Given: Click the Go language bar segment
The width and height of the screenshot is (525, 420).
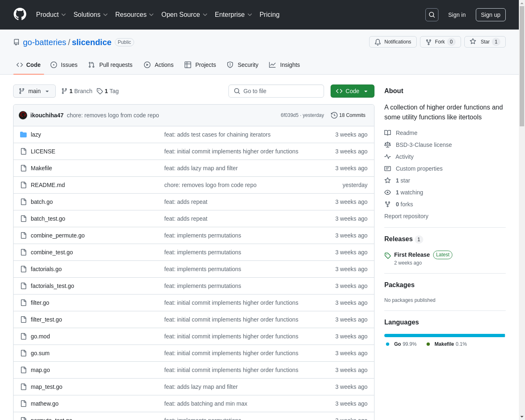Looking at the screenshot, I should tap(445, 336).
